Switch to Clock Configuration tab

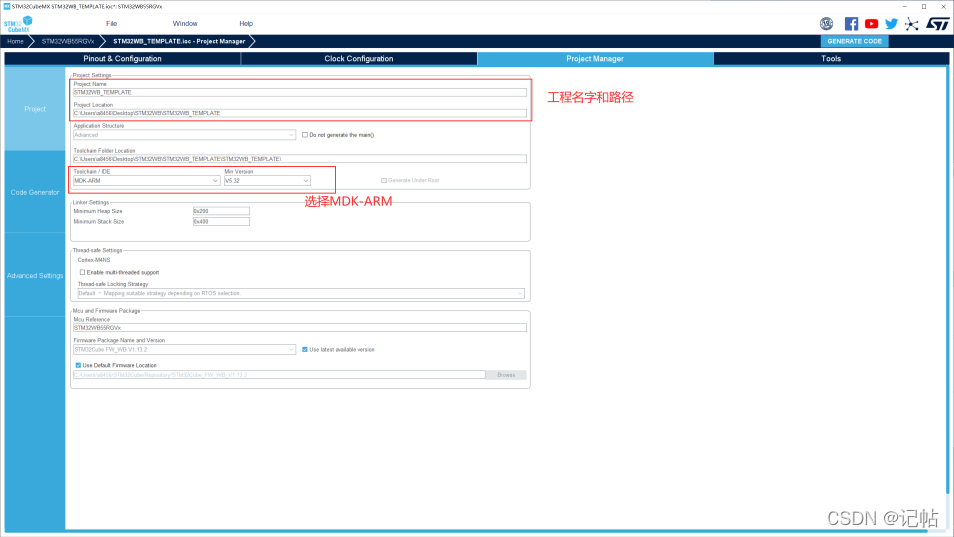(359, 59)
